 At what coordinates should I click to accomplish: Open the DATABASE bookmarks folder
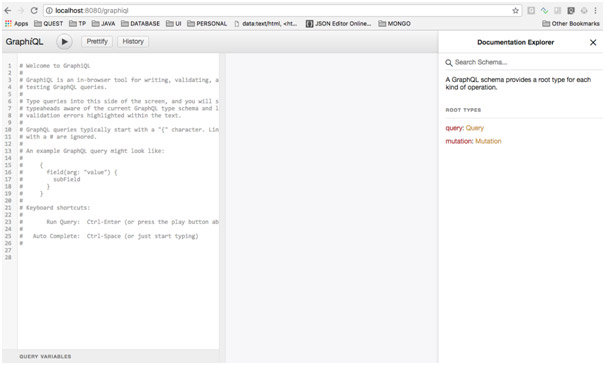tap(140, 24)
